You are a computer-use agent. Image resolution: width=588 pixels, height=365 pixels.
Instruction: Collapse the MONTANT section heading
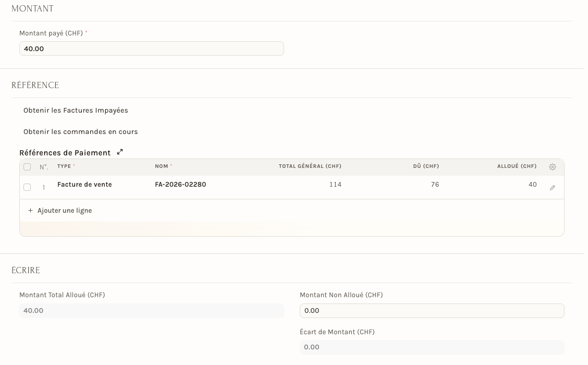coord(33,9)
